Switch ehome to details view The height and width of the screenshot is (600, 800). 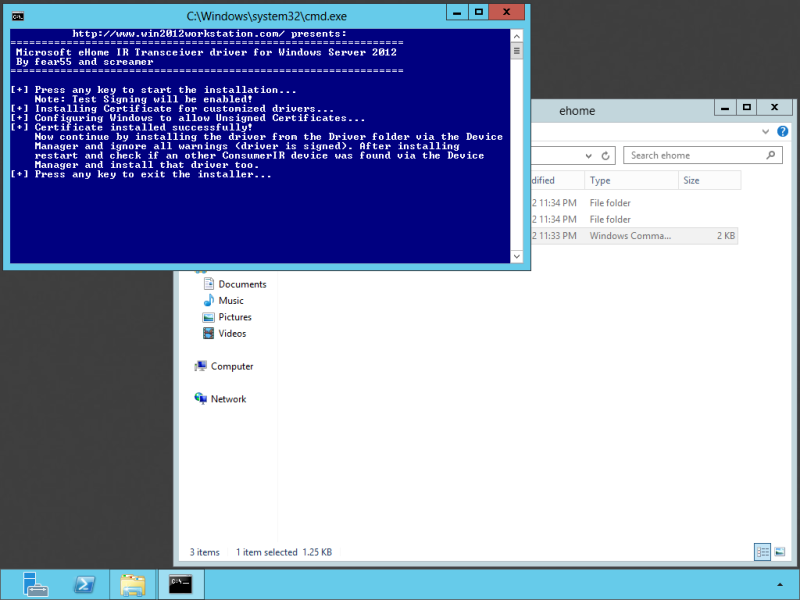coord(762,552)
